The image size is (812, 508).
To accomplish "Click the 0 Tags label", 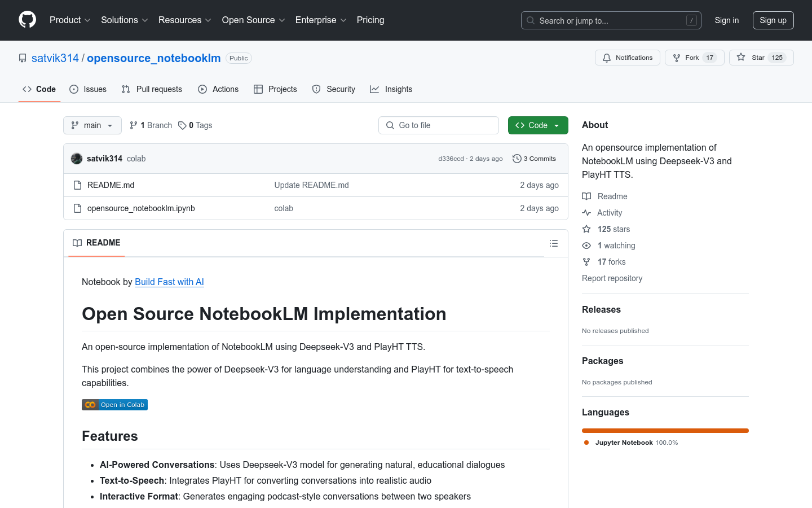I will (195, 125).
